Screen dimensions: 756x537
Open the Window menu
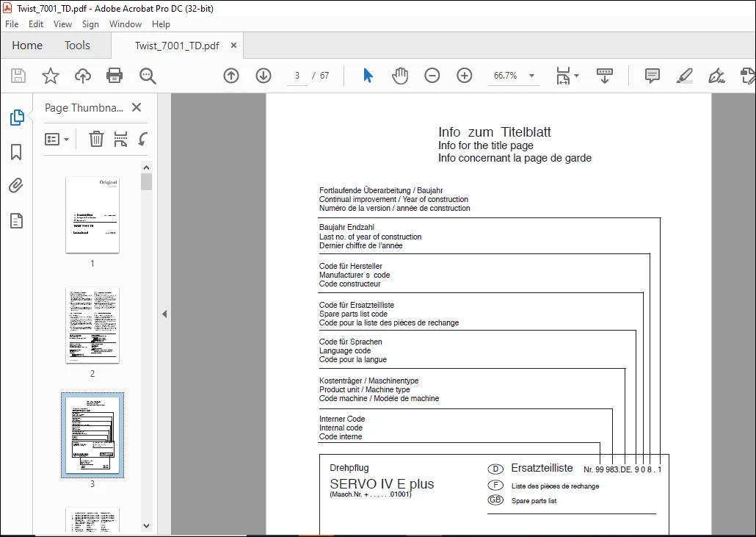tap(126, 24)
